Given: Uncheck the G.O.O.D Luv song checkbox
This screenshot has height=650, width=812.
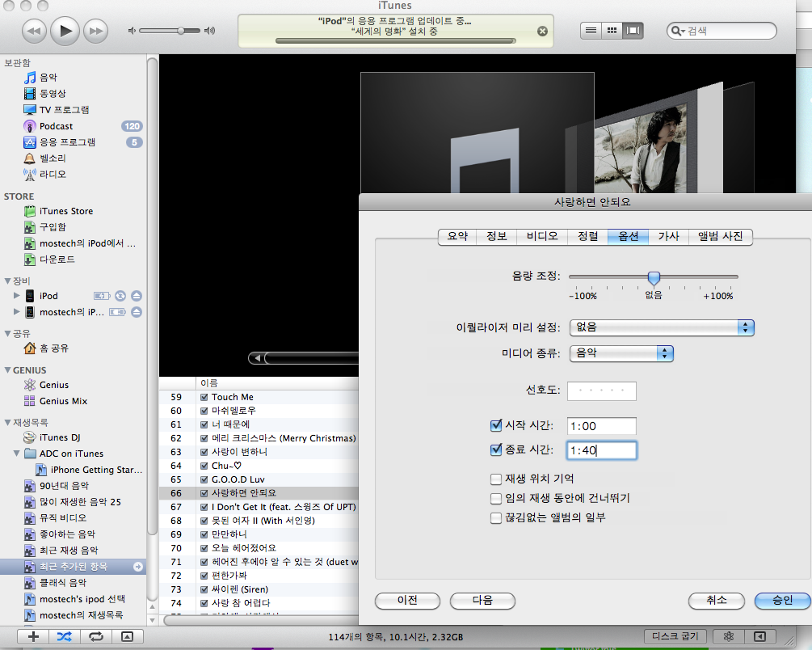Looking at the screenshot, I should pyautogui.click(x=204, y=480).
